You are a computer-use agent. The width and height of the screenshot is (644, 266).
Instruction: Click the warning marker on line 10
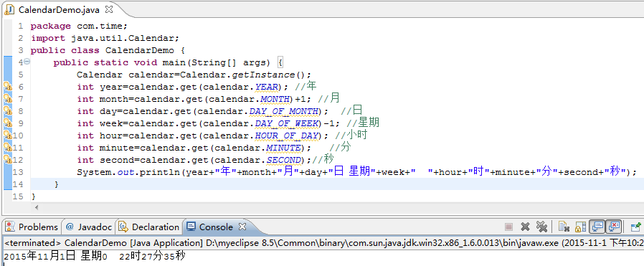[x=8, y=135]
